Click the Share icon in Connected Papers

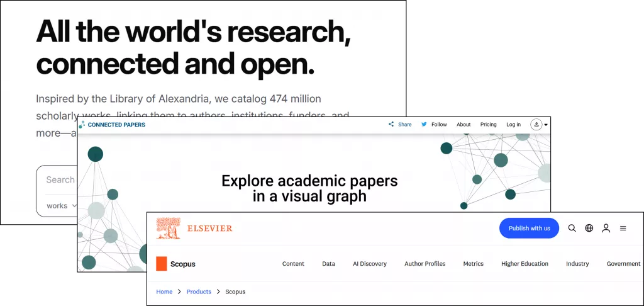coord(391,124)
